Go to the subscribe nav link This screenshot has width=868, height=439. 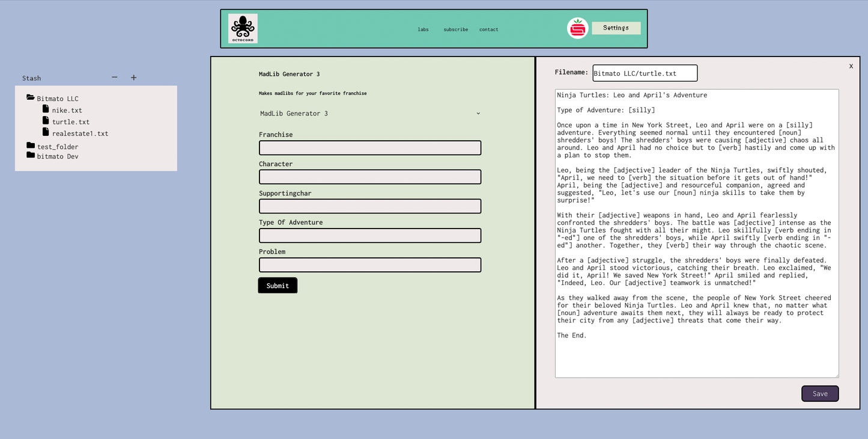coord(455,29)
